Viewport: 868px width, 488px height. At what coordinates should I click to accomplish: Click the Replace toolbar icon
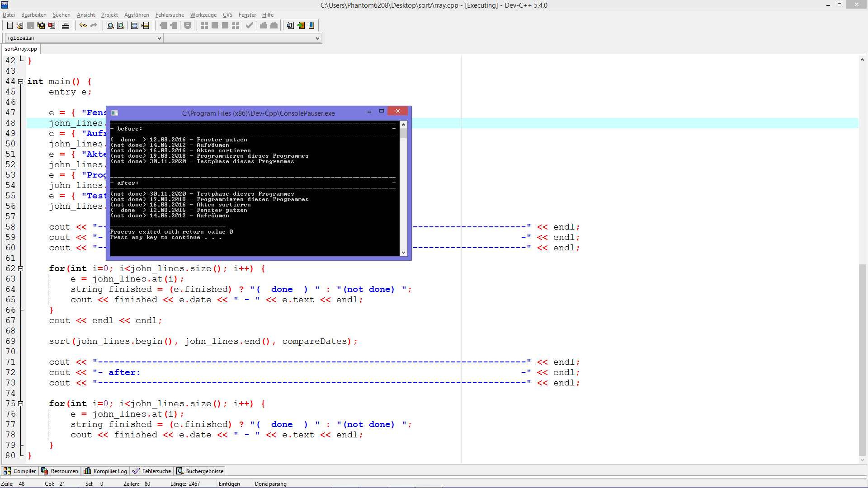tap(120, 25)
